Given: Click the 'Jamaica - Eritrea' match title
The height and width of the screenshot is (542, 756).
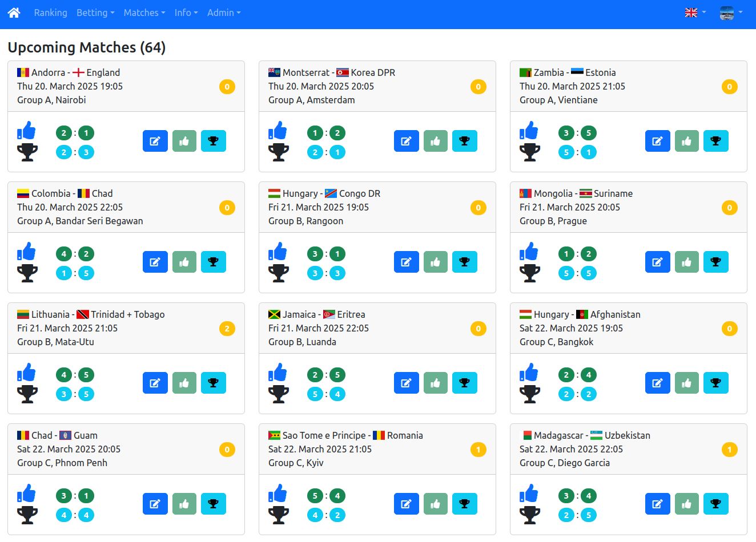Looking at the screenshot, I should [x=317, y=314].
